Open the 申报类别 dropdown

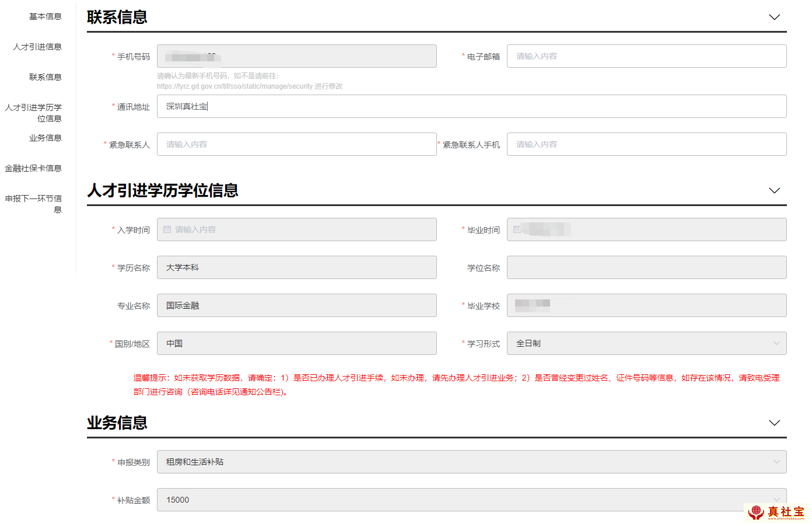(471, 462)
